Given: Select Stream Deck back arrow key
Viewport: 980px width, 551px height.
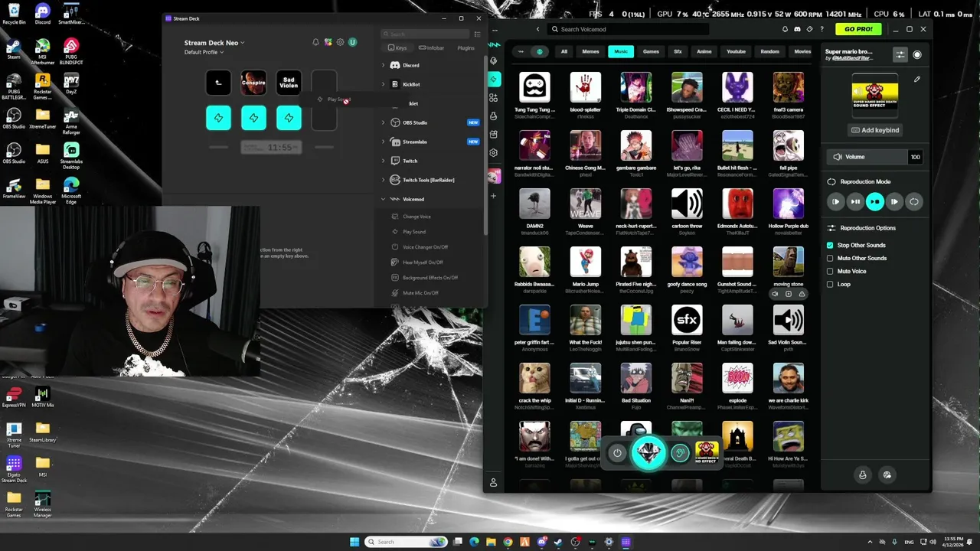Looking at the screenshot, I should point(218,83).
